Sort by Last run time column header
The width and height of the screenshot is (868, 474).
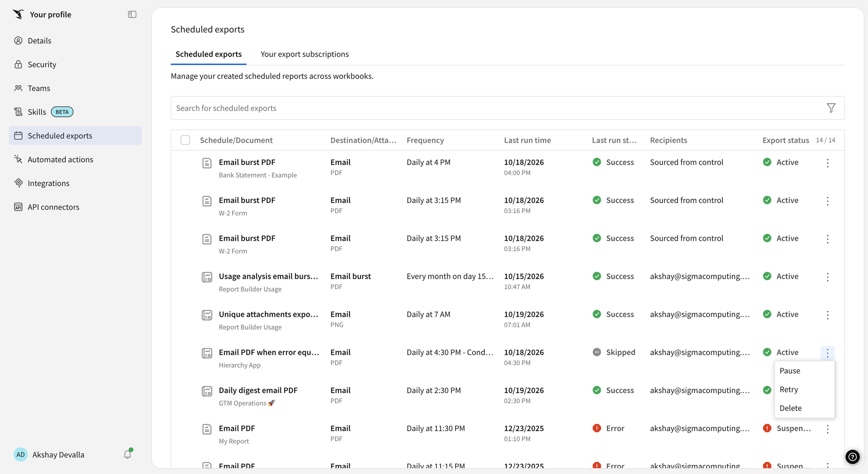(x=527, y=140)
